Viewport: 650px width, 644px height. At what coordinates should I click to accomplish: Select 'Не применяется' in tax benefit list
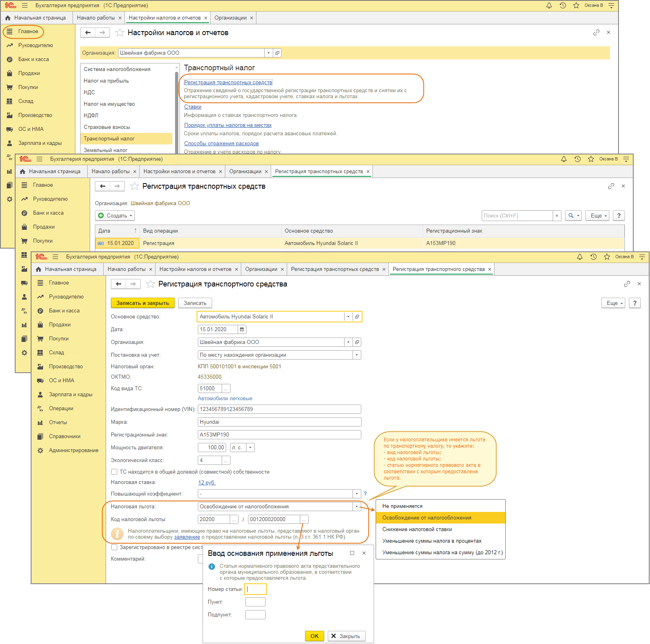pos(441,506)
